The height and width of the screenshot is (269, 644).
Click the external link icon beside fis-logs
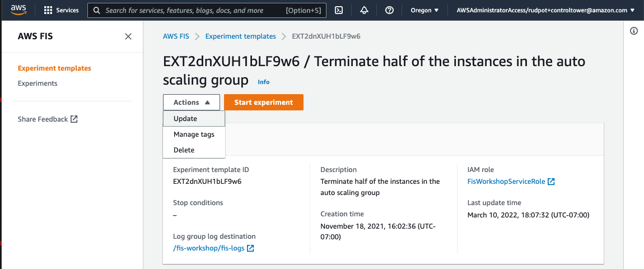pyautogui.click(x=250, y=248)
